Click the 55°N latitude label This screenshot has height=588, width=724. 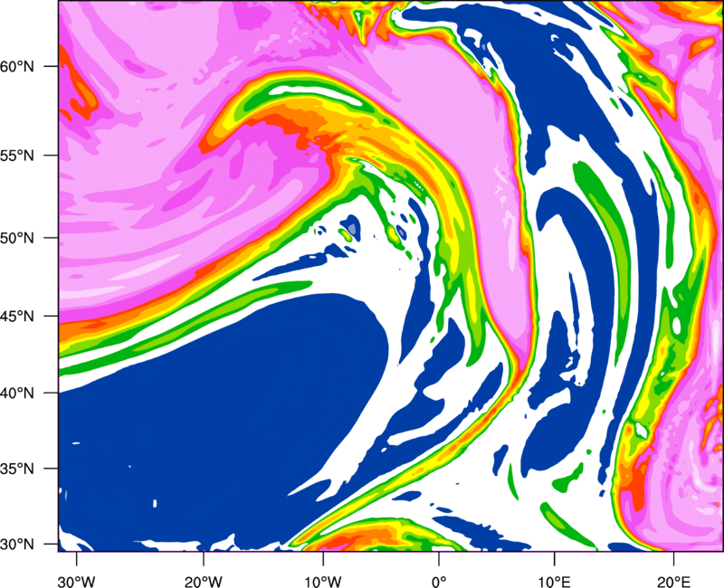17,155
